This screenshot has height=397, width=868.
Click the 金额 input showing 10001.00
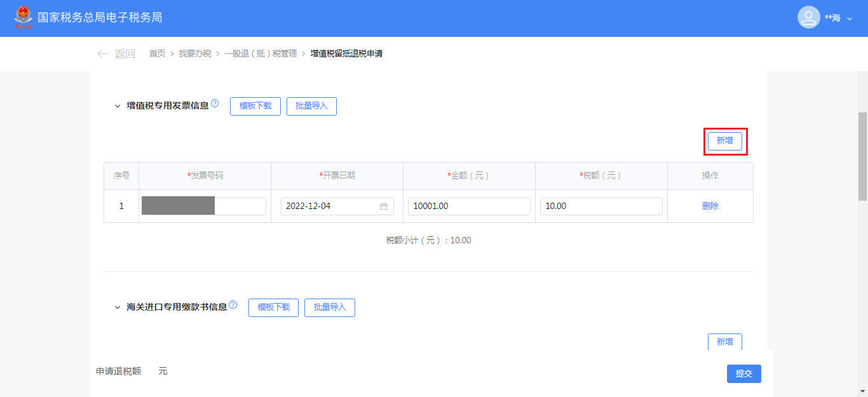click(x=469, y=206)
